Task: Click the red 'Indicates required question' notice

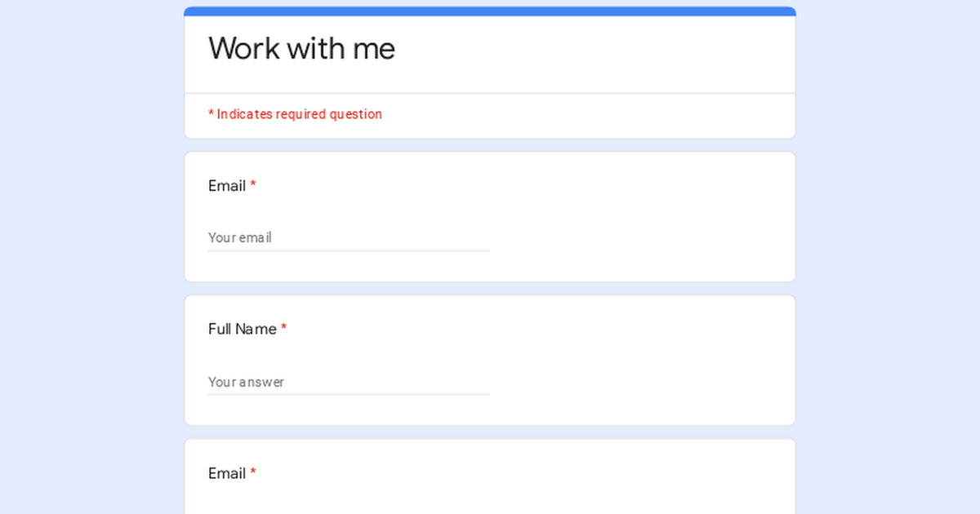Action: [x=295, y=114]
